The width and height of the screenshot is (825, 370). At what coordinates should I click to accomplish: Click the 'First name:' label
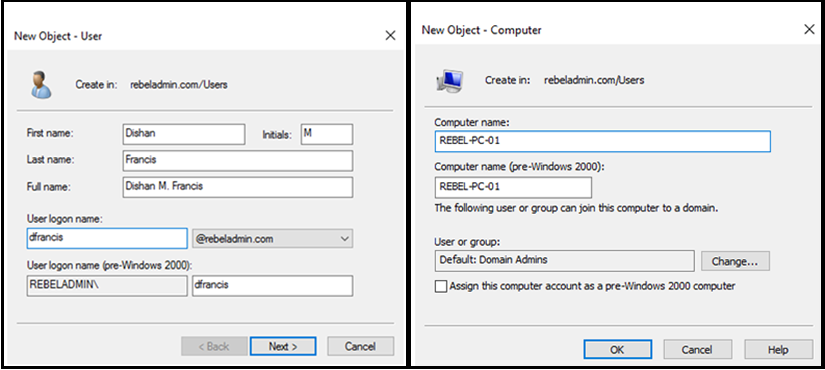click(x=50, y=134)
